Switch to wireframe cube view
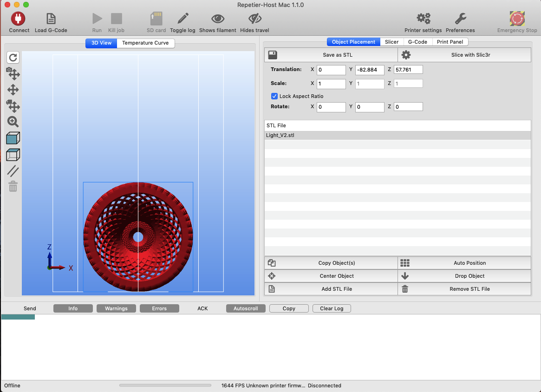 coord(13,155)
